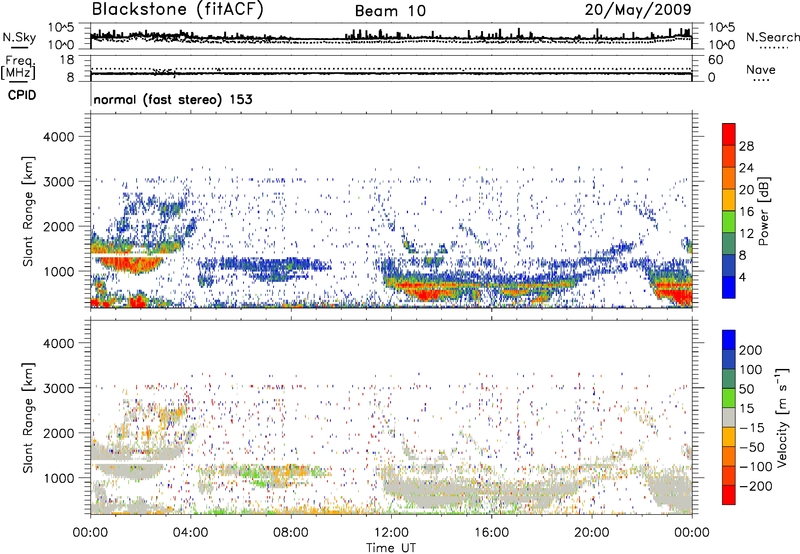Click the yellow-orange power colorbar segment near 16

[x=729, y=200]
